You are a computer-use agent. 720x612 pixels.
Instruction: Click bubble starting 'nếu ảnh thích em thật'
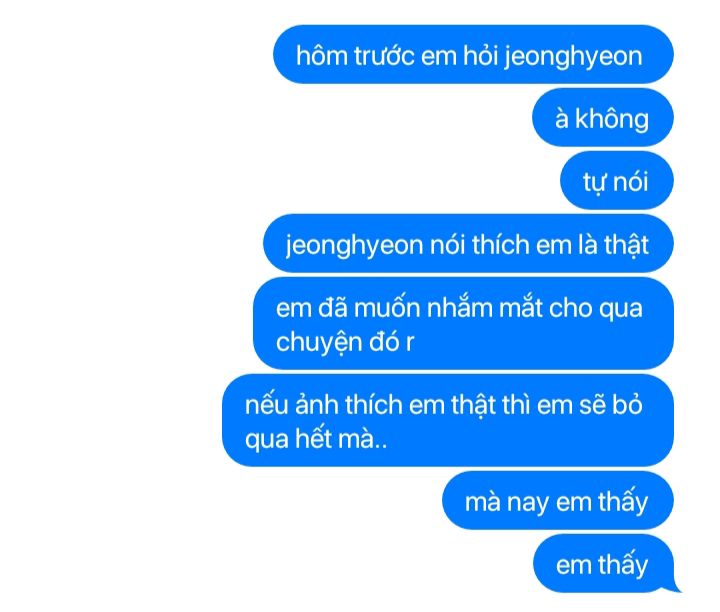click(x=448, y=420)
